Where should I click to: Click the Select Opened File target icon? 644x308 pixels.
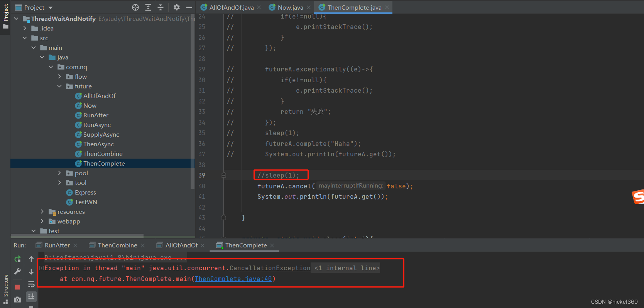point(135,7)
